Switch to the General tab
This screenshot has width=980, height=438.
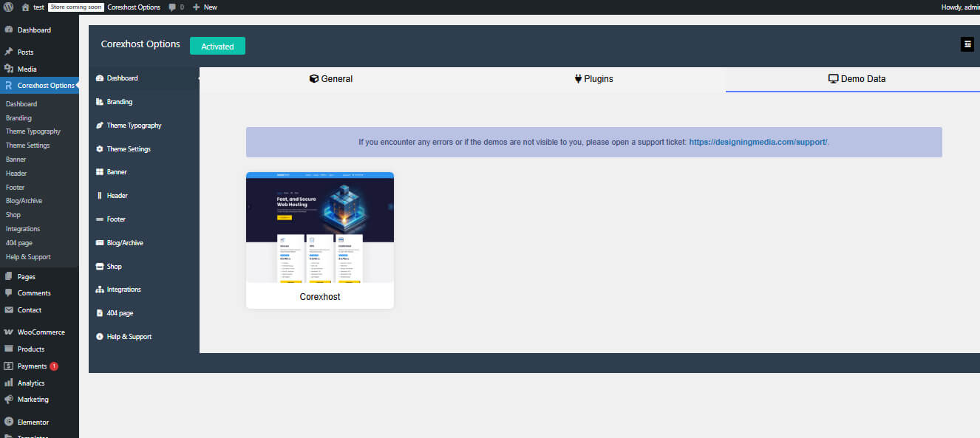[331, 79]
